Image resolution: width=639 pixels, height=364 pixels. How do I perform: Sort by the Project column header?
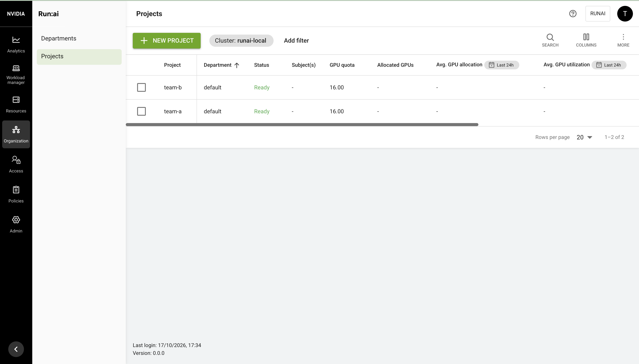coord(172,65)
